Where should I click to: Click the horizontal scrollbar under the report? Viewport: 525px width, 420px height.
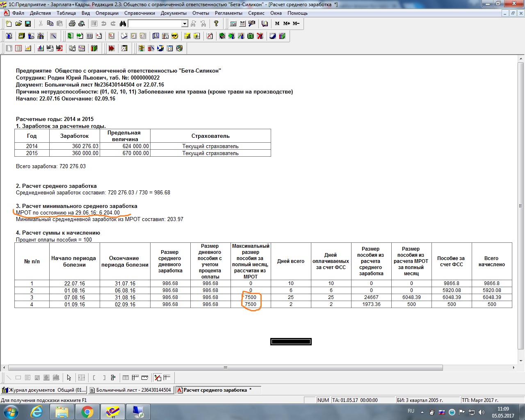226,368
